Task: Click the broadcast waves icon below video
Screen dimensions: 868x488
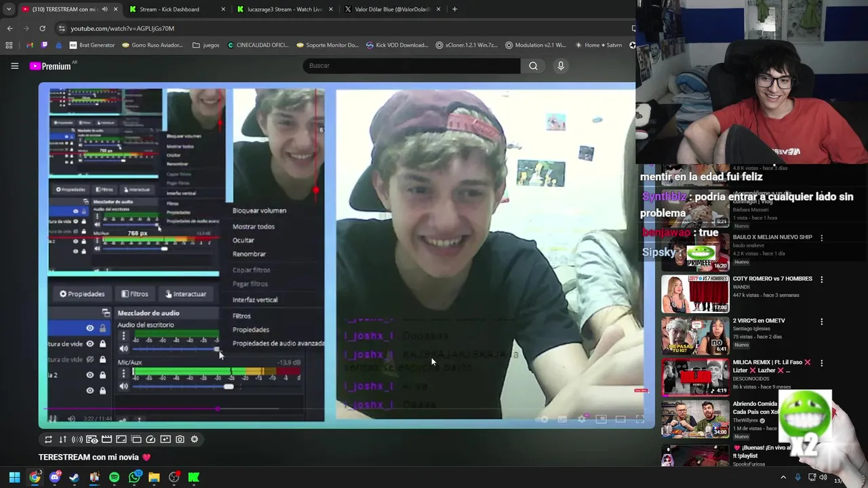Action: [x=77, y=439]
